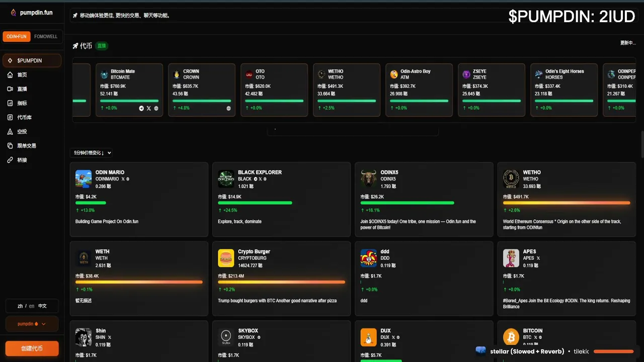Click WETHO orange gradient progress bar
The width and height of the screenshot is (644, 362).
(567, 203)
